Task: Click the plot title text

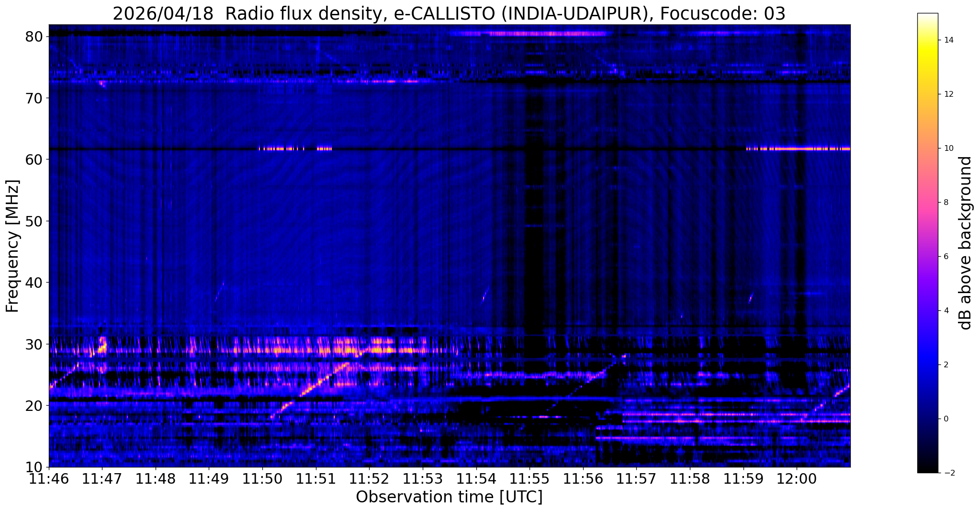Action: 449,14
